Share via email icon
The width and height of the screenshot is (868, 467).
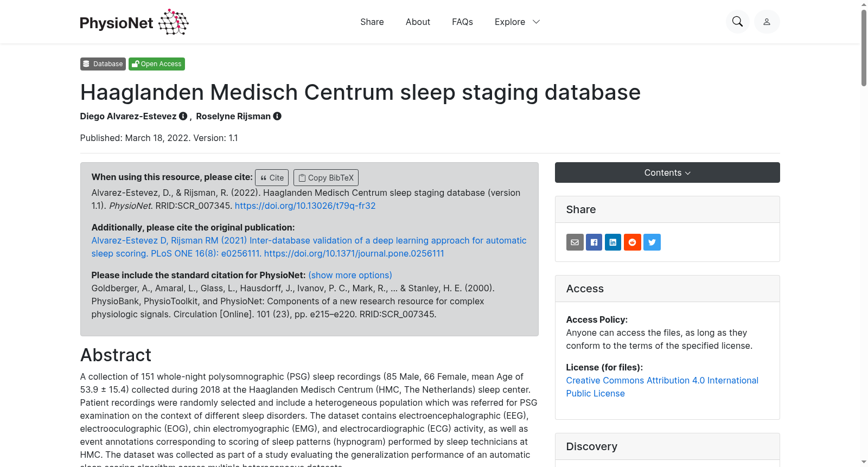[x=575, y=242]
